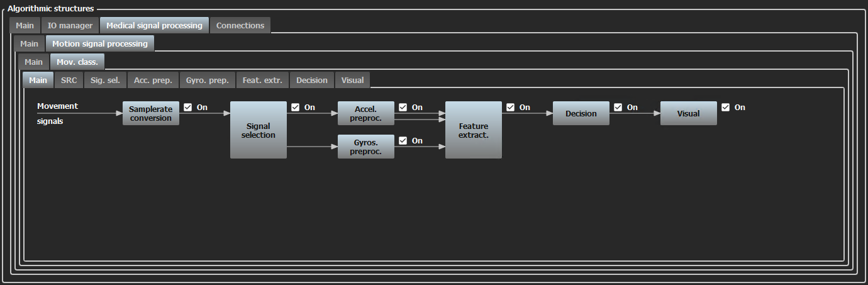Click the Accel. preproc. block
Screen dimensions: 868x285
point(365,113)
